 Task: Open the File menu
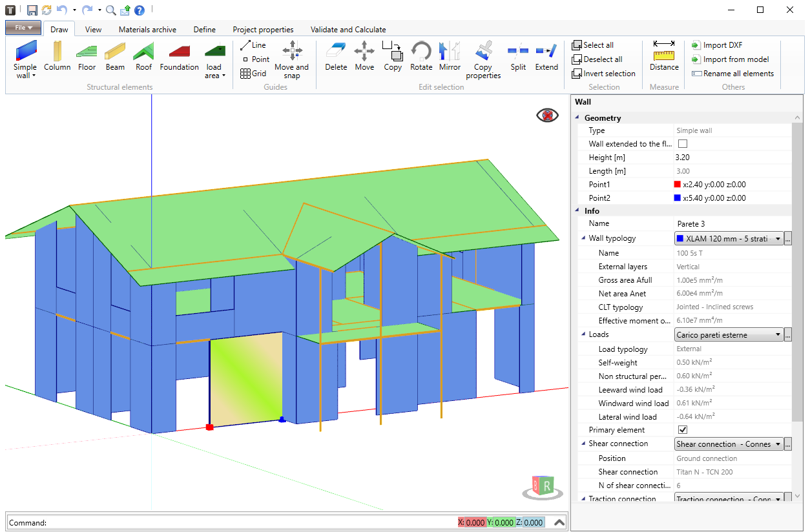point(23,28)
